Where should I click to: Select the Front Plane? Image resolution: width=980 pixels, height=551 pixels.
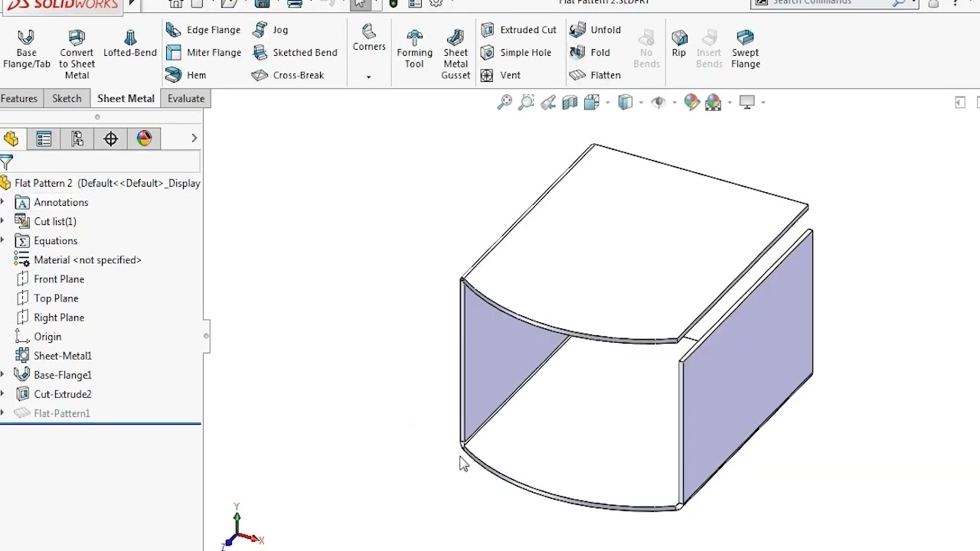coord(50,279)
